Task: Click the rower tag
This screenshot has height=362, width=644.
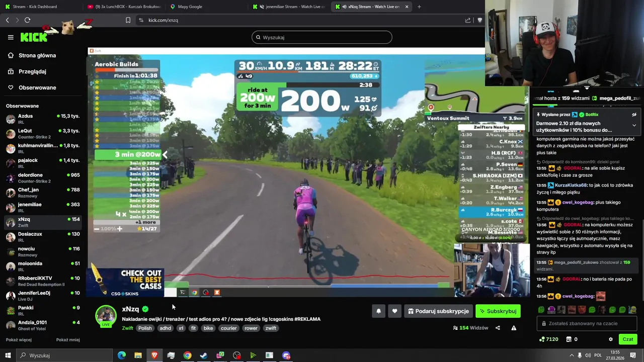Action: coord(251,328)
